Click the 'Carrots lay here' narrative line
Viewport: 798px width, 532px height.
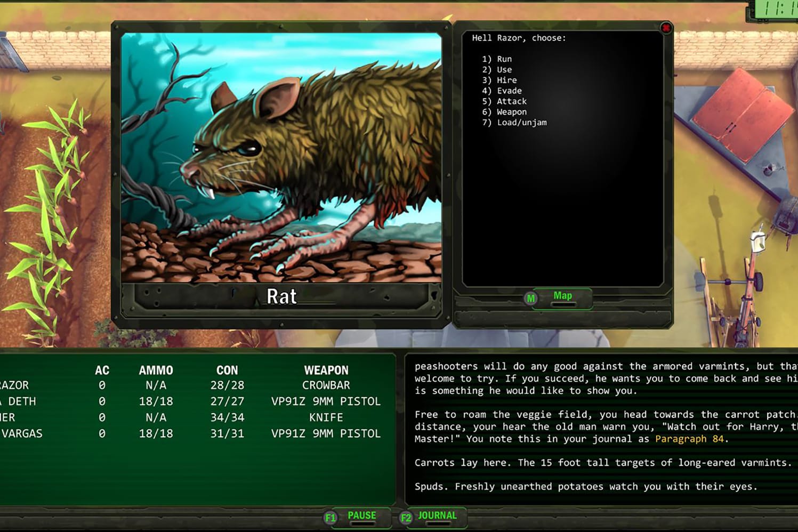pos(603,463)
